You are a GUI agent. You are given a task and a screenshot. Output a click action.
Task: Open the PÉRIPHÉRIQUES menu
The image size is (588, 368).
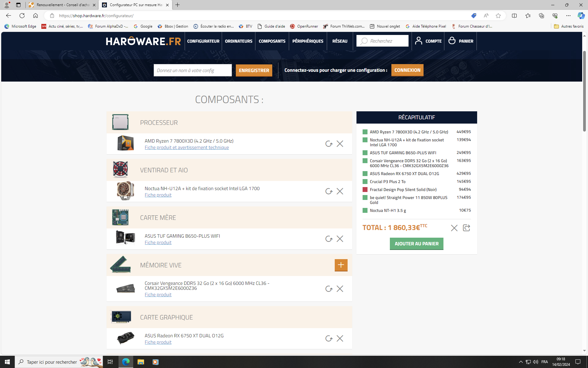[x=307, y=41]
